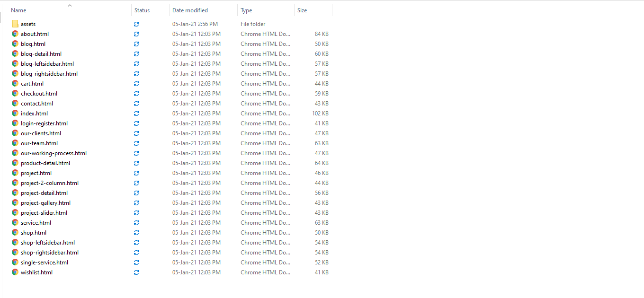Click the Chrome icon beside wishlist.html
This screenshot has height=298, width=644.
click(x=15, y=272)
